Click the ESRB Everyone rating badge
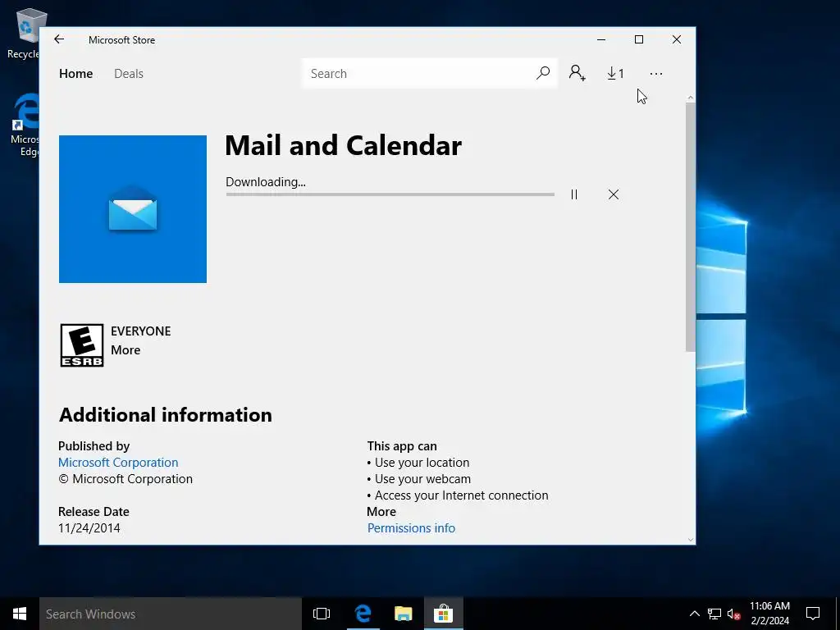Screen dimensions: 840x630 (82, 345)
